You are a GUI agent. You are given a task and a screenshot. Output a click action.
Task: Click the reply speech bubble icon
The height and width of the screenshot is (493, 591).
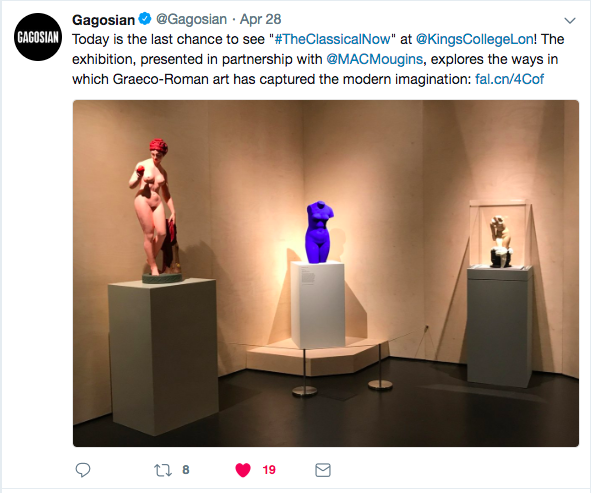(x=83, y=470)
